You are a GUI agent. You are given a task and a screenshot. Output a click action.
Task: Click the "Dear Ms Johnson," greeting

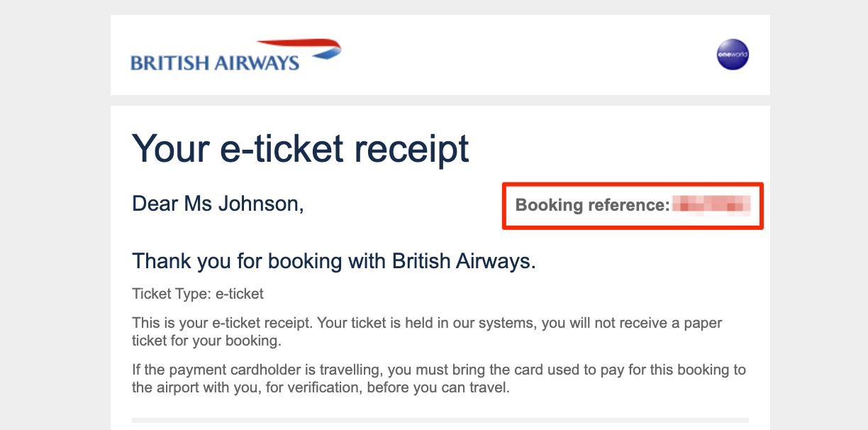click(218, 204)
